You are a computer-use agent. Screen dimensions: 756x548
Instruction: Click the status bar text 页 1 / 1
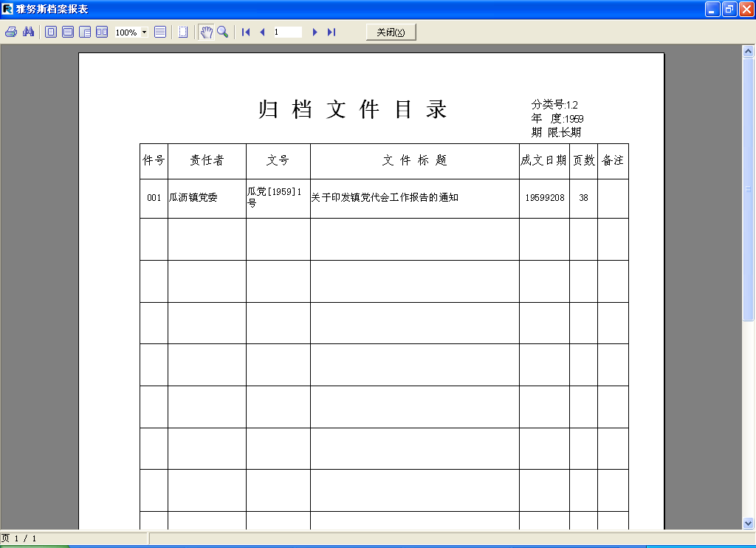18,538
